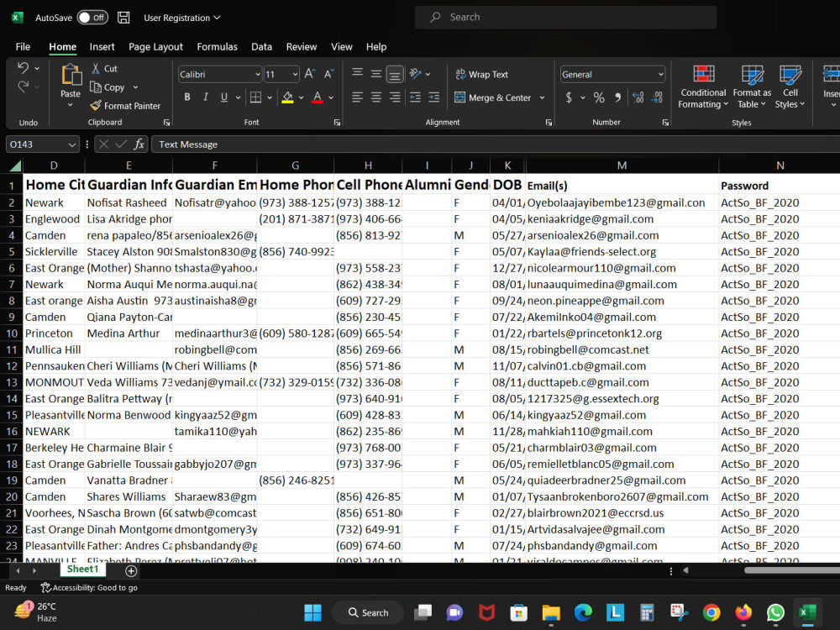Open Google Chrome from taskbar
Viewport: 840px width, 630px height.
coord(711,612)
